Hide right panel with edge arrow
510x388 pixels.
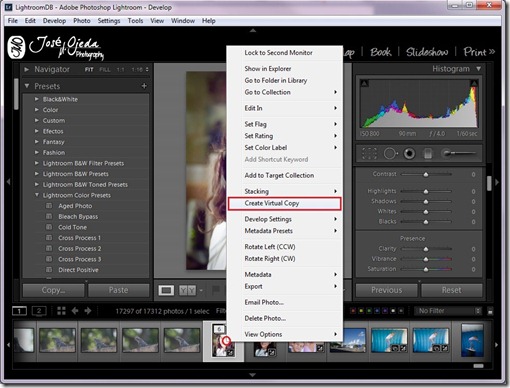click(x=497, y=182)
